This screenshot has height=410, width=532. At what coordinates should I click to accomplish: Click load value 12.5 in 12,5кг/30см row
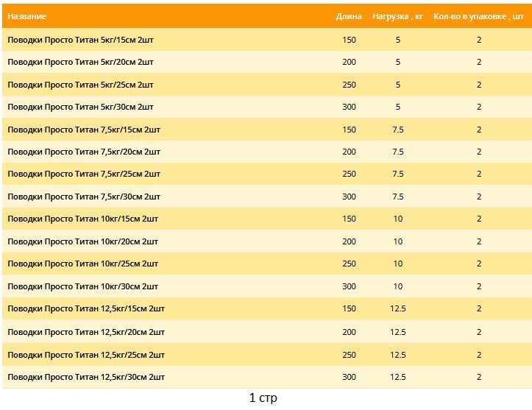[x=397, y=377]
